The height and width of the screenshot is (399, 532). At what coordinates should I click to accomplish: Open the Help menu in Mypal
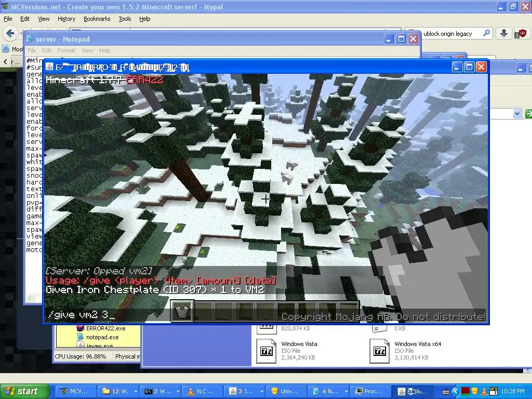click(145, 19)
